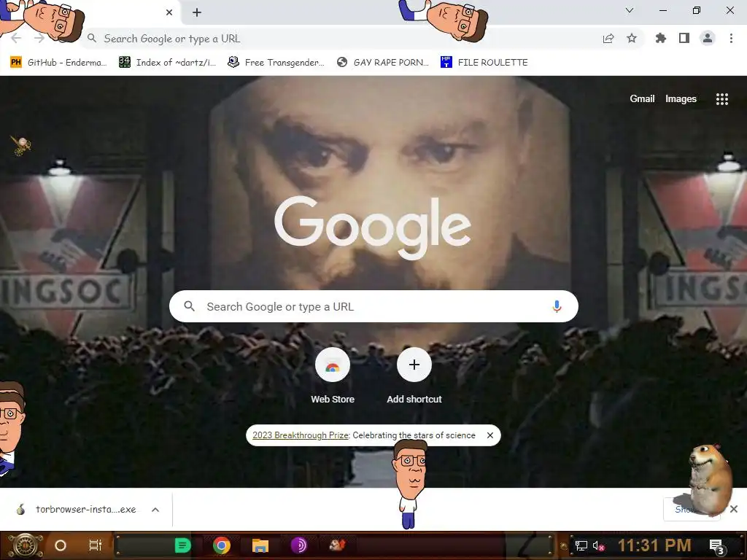The height and width of the screenshot is (560, 747).
Task: Open 2023 Breakthrough Prize link
Action: 301,435
